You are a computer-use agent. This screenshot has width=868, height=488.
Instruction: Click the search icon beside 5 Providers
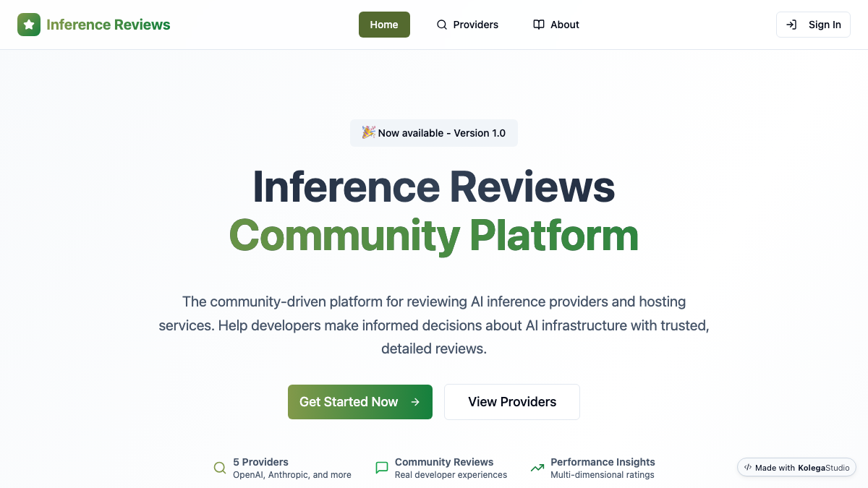[220, 468]
